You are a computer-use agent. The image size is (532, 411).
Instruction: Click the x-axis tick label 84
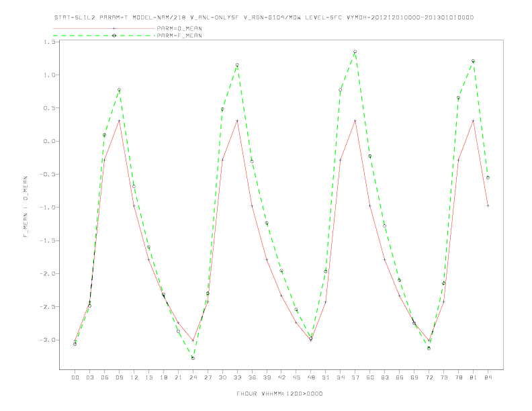[x=488, y=377]
